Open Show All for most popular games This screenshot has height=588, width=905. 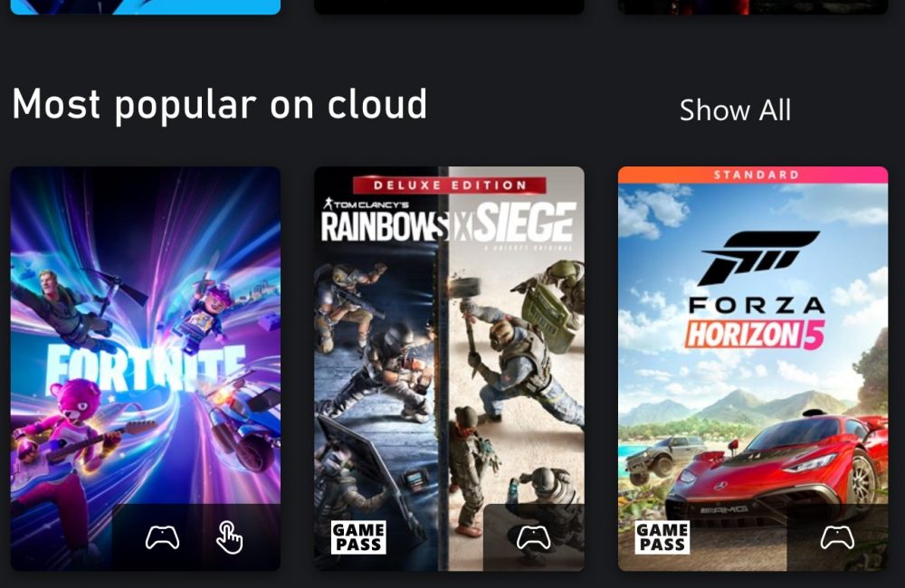[735, 109]
